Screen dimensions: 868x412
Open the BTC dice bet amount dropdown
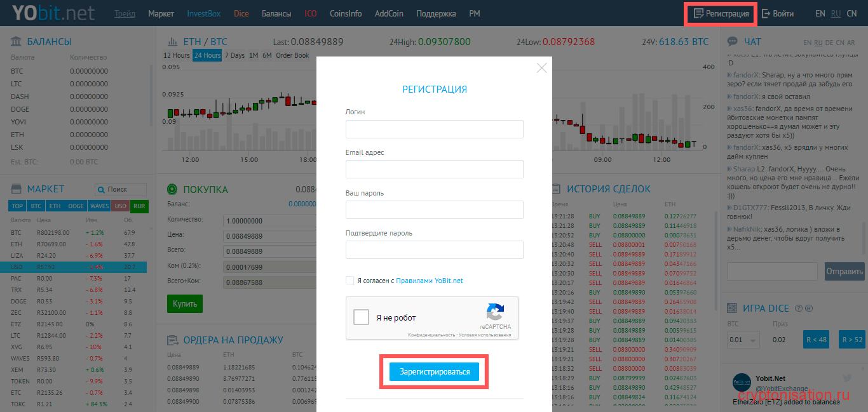coord(743,340)
